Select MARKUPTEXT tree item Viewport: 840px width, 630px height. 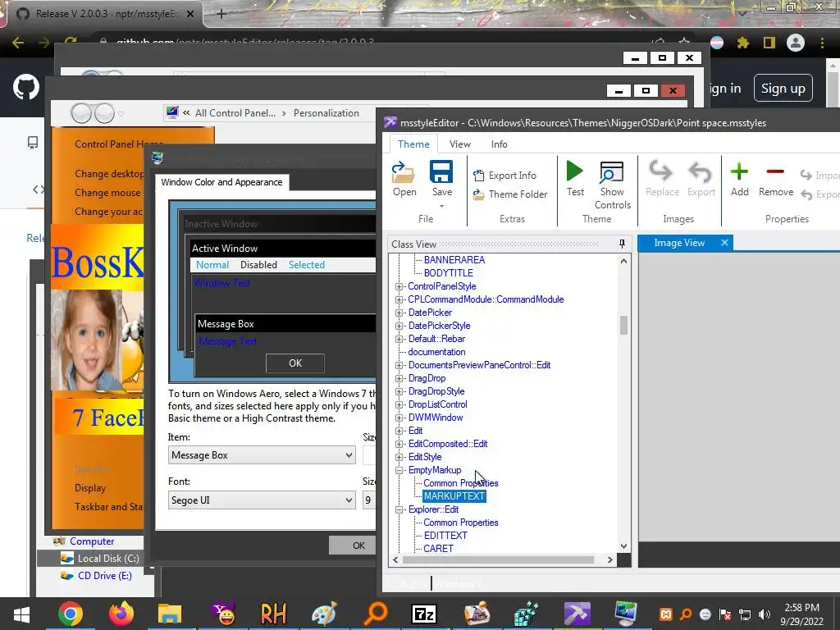click(x=454, y=496)
